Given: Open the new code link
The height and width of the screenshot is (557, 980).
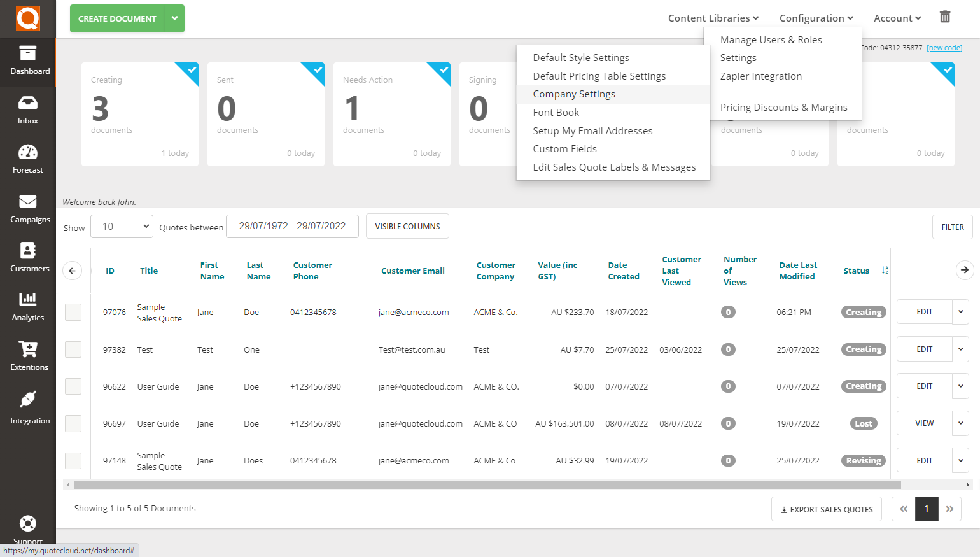Looking at the screenshot, I should click(x=944, y=47).
